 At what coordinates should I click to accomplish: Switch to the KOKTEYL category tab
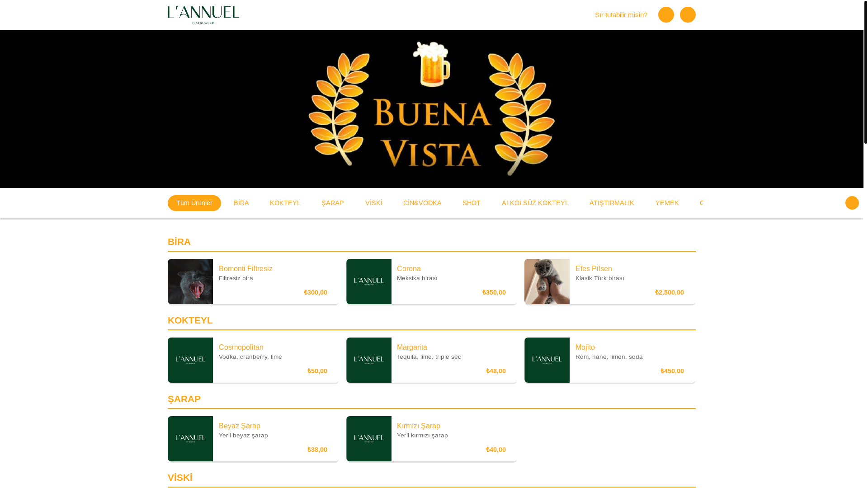[x=285, y=203]
